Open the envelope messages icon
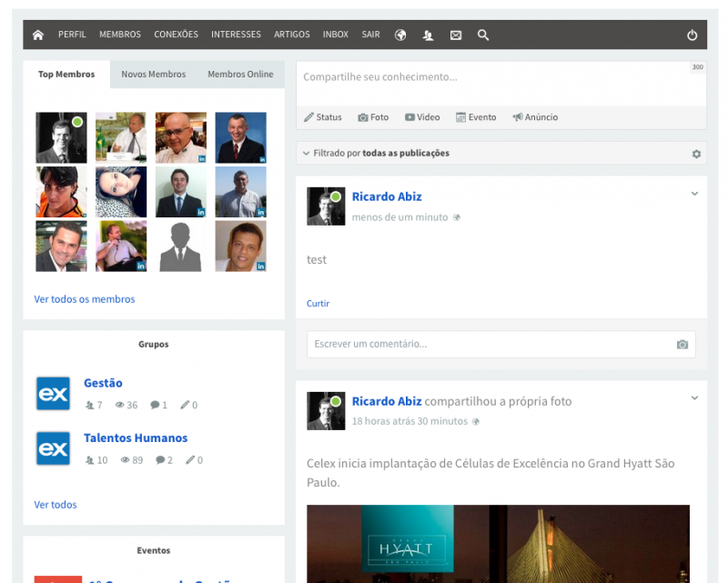728x583 pixels. 456,35
